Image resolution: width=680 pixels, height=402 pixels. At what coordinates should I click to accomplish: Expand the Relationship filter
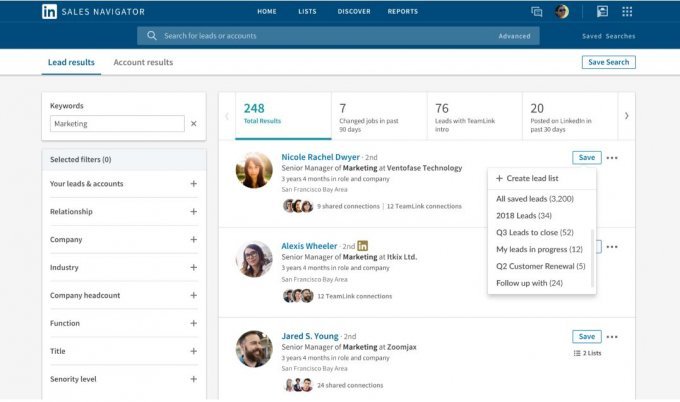coord(193,212)
